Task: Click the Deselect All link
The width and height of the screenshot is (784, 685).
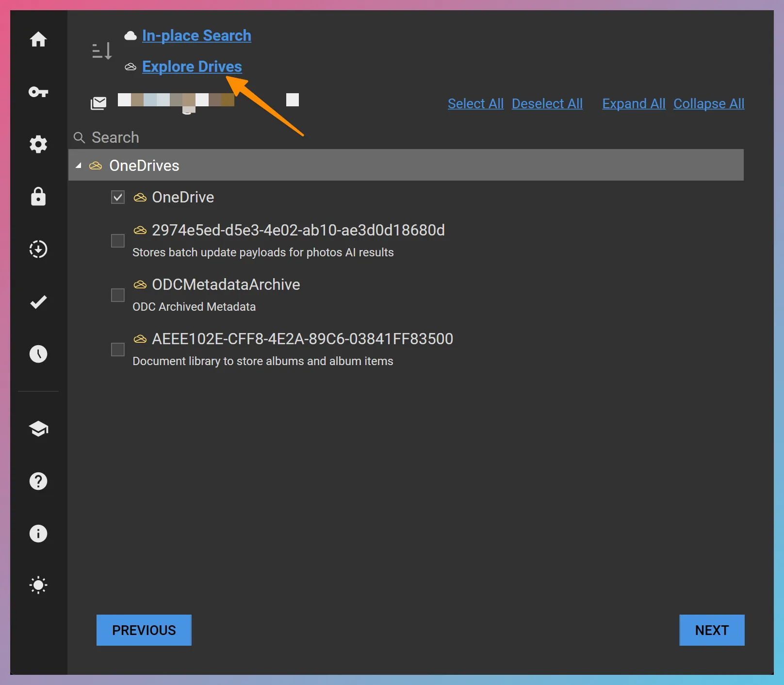Action: coord(547,104)
